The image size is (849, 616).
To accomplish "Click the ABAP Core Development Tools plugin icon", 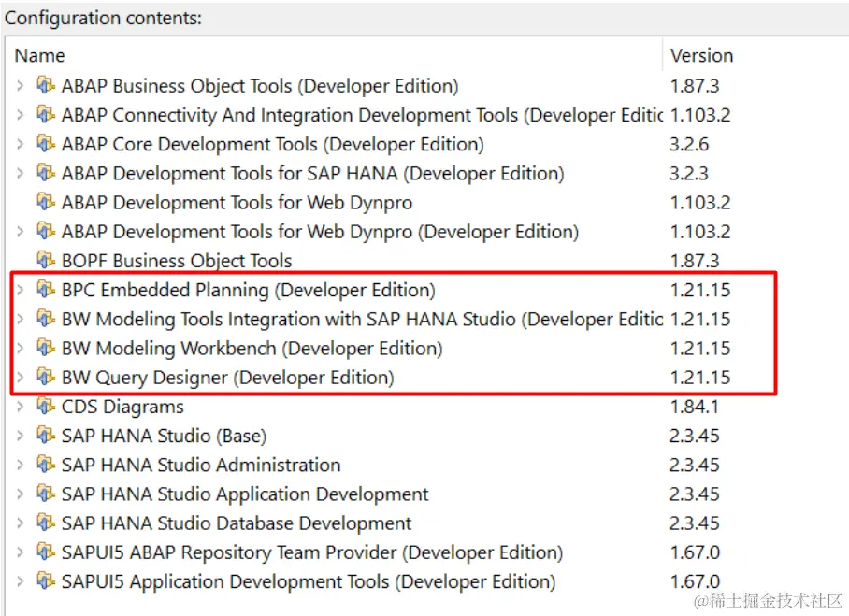I will click(44, 143).
